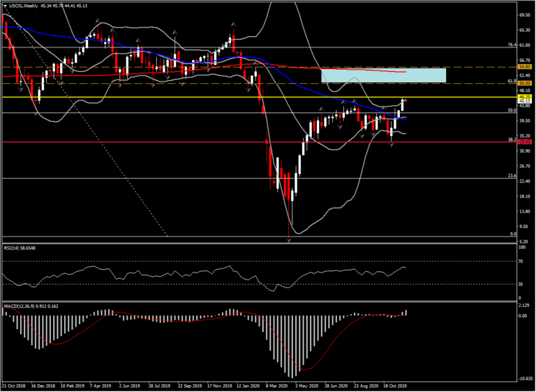Click the MACD scale value -10.635
Screen dimensions: 536x392
point(524,378)
